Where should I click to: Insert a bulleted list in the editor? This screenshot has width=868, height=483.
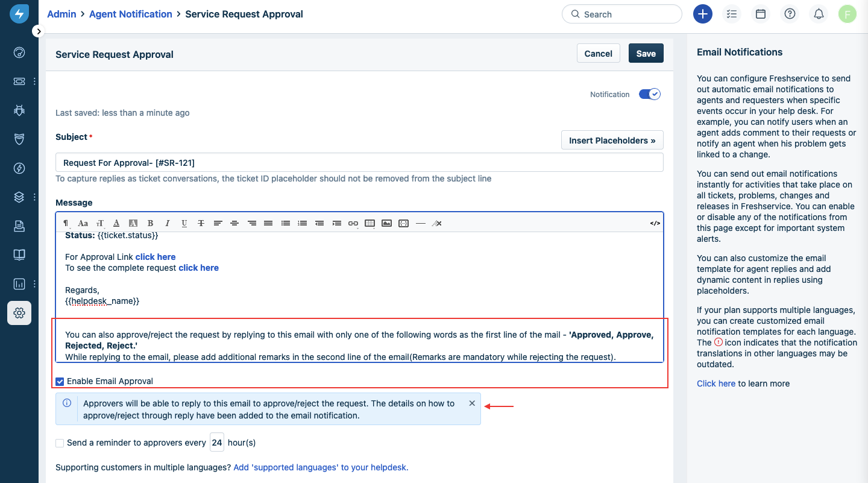click(285, 223)
